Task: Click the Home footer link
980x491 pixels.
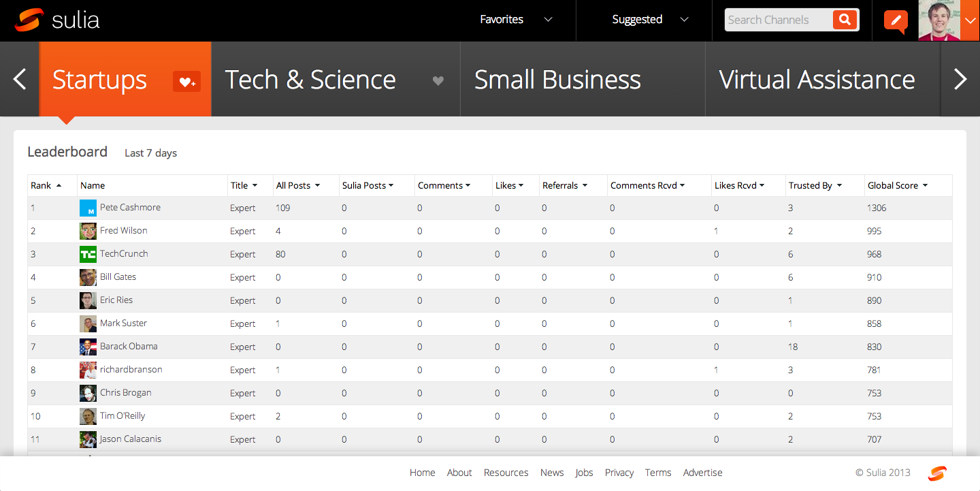Action: tap(422, 473)
